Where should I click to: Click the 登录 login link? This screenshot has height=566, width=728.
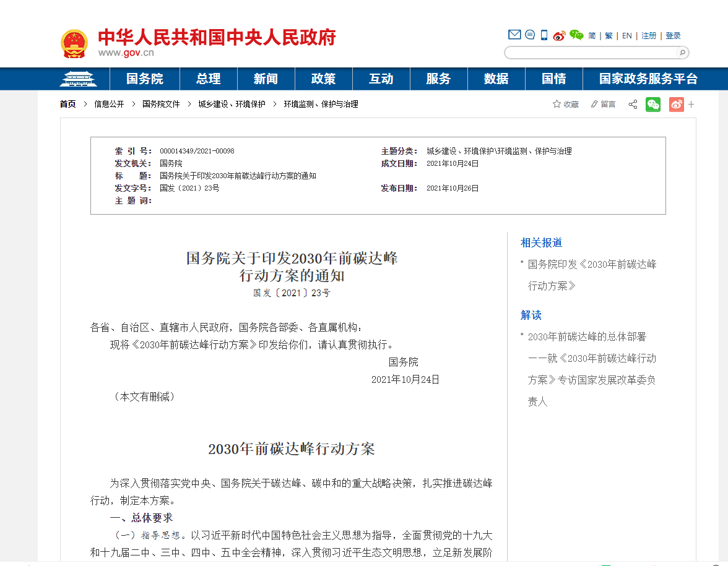point(673,36)
